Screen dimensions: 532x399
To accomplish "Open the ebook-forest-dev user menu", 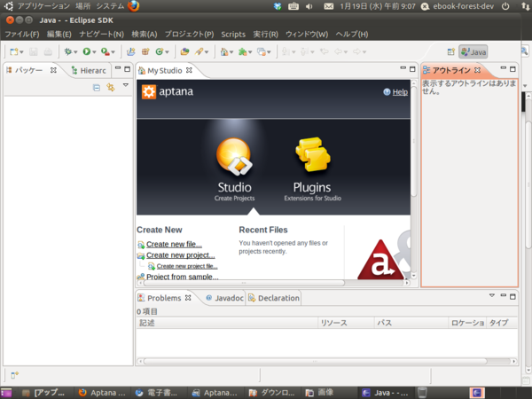I will point(463,6).
